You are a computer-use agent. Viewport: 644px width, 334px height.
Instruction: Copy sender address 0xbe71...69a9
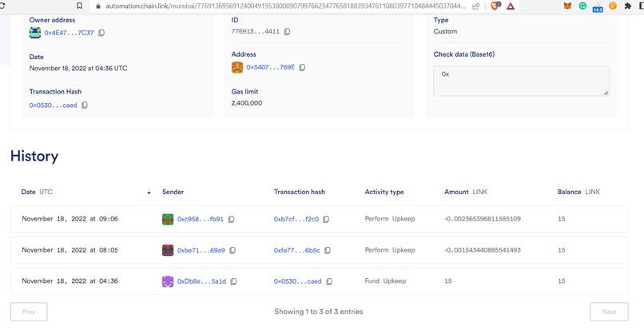pyautogui.click(x=233, y=250)
